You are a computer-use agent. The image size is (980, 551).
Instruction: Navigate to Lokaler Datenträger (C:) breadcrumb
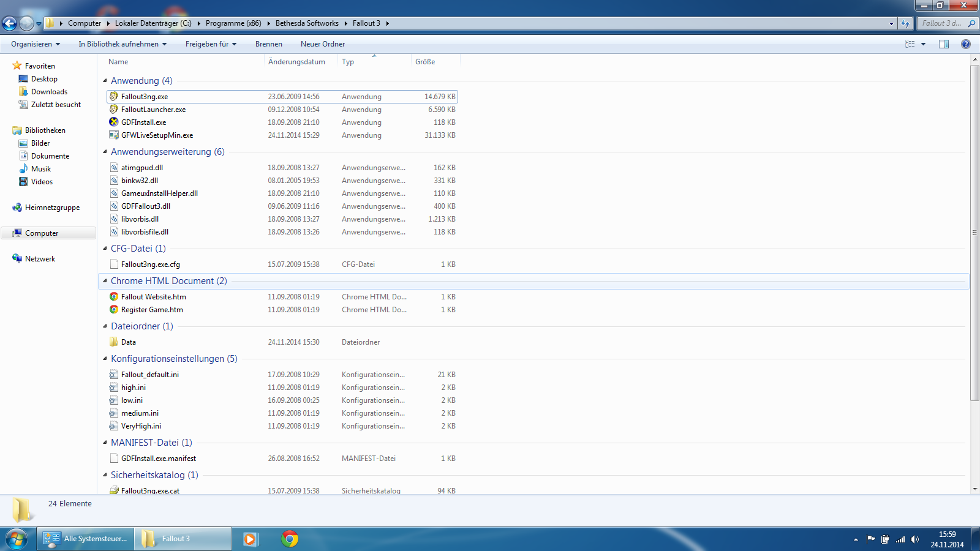click(x=153, y=23)
